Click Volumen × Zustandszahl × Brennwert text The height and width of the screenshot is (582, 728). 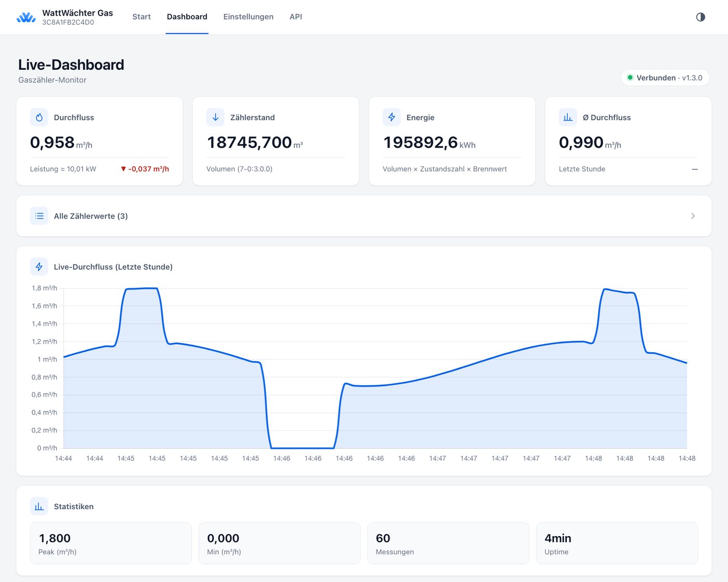pos(445,169)
